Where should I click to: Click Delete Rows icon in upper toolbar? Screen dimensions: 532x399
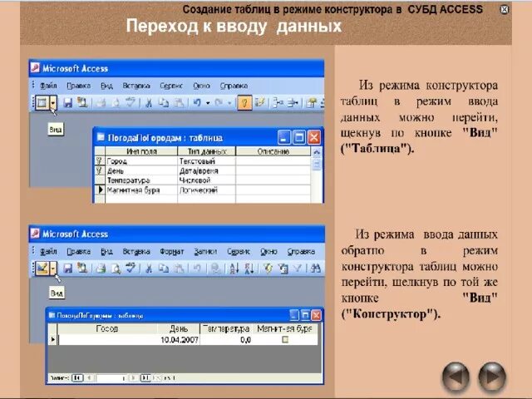[293, 103]
